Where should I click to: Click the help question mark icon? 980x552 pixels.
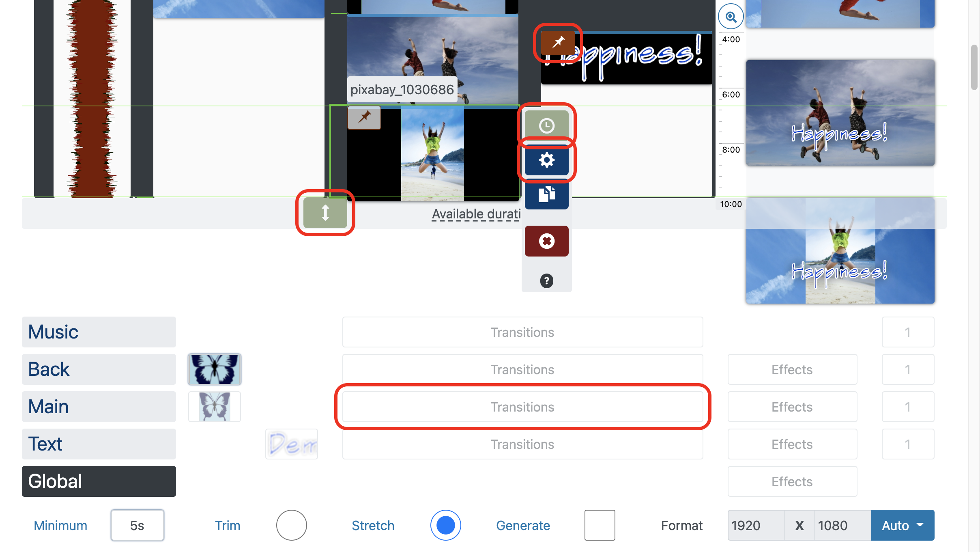pyautogui.click(x=546, y=281)
